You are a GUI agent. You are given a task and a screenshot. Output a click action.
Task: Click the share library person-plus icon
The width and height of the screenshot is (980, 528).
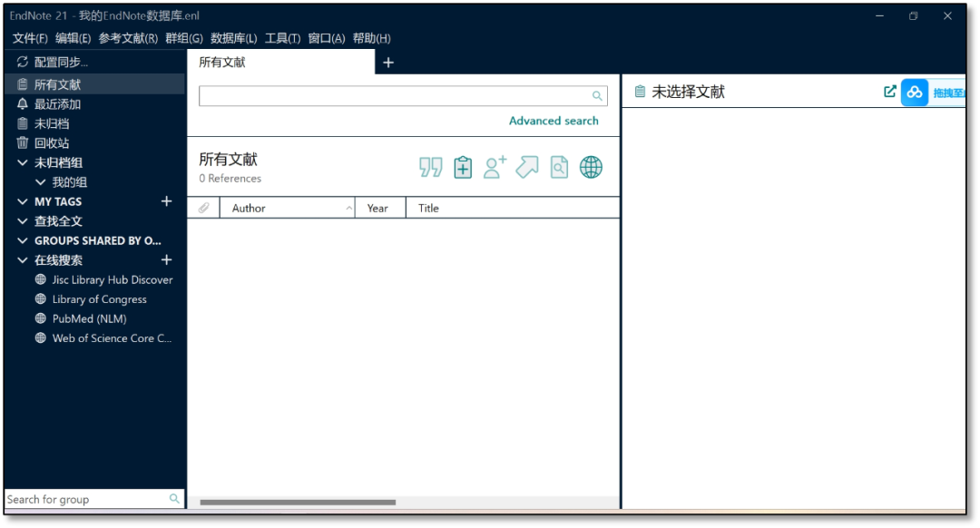click(x=495, y=168)
